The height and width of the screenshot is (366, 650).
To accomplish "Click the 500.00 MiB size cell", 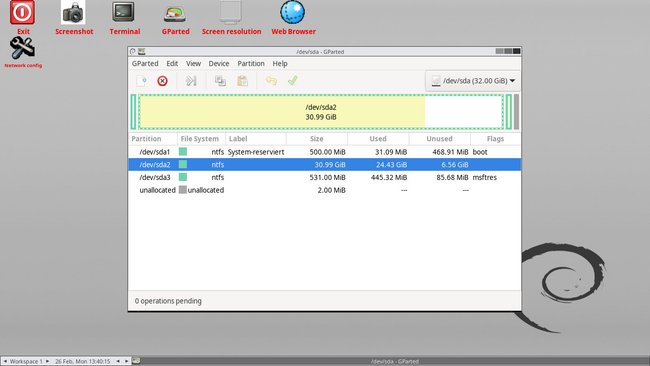I will point(327,152).
